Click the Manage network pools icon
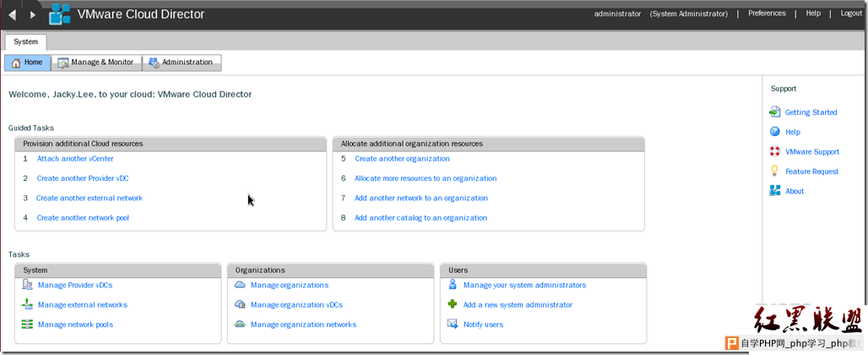This screenshot has height=355, width=868. click(27, 324)
